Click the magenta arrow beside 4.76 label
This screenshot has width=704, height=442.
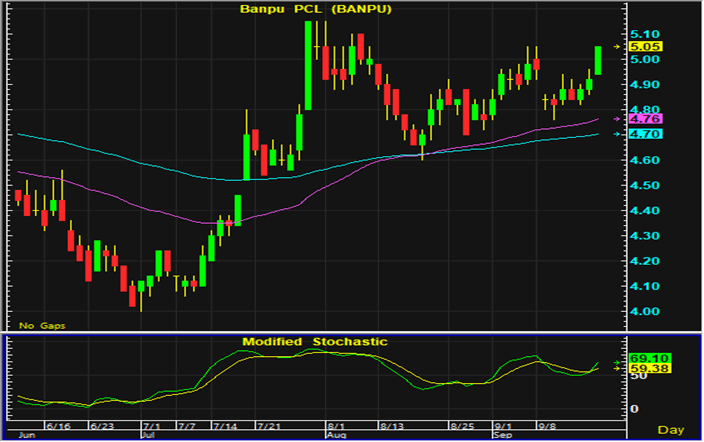click(617, 119)
